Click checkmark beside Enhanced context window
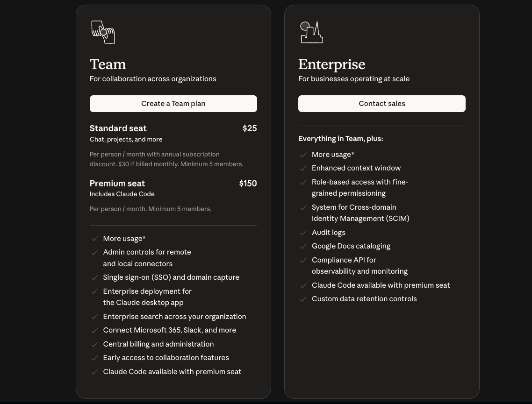Image resolution: width=532 pixels, height=404 pixels. click(303, 168)
